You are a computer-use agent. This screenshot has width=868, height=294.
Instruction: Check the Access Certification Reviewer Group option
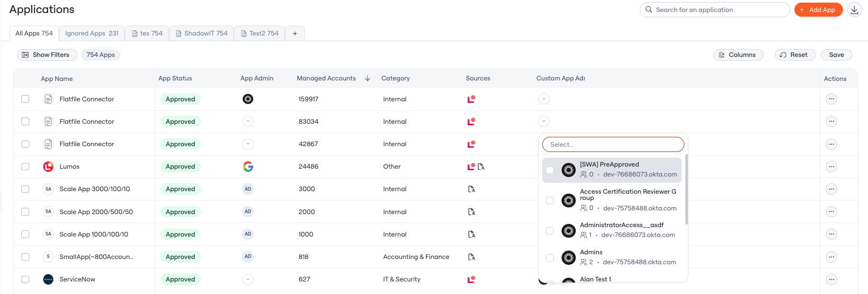tap(550, 201)
